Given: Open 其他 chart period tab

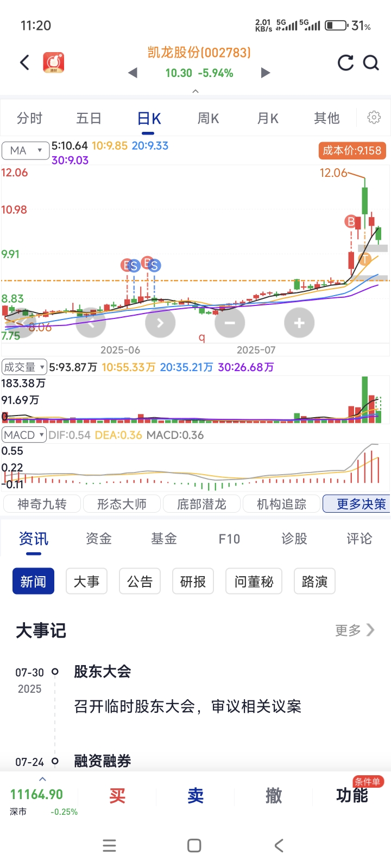Looking at the screenshot, I should tap(326, 118).
